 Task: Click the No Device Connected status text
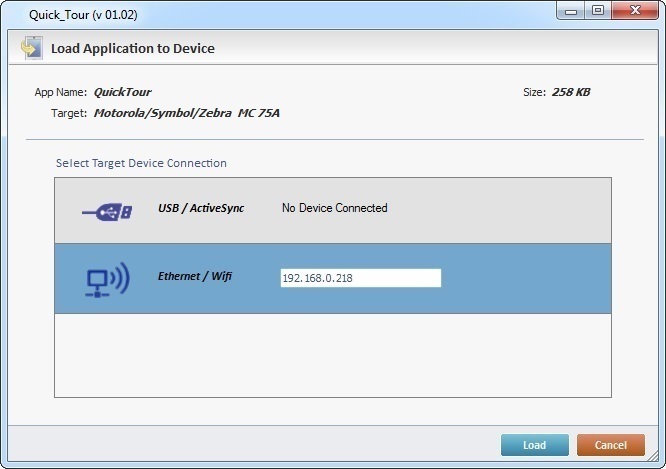click(335, 208)
